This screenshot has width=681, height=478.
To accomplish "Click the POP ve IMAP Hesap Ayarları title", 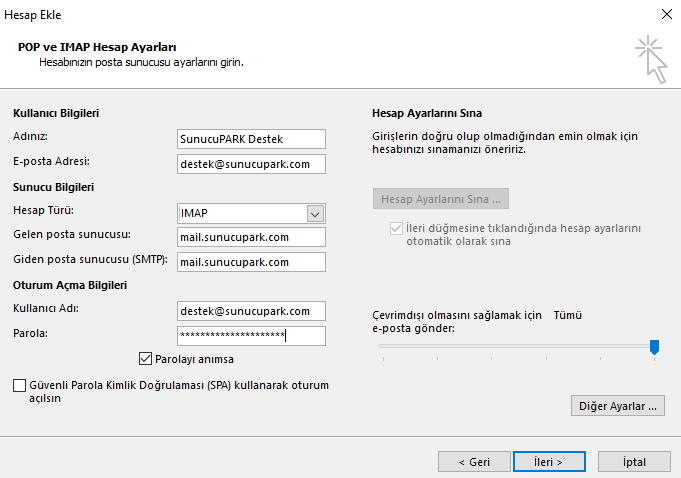I will click(x=97, y=47).
